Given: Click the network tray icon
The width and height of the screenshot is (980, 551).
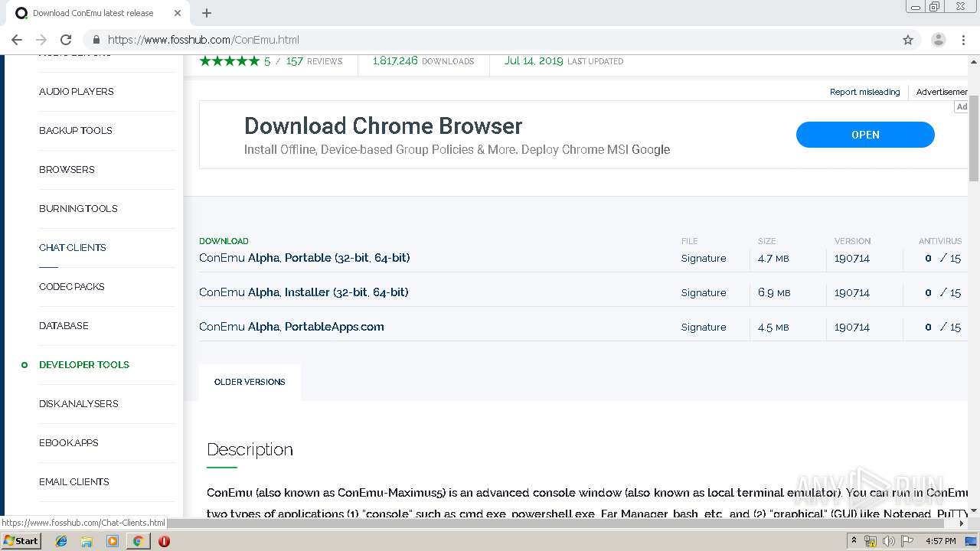Looking at the screenshot, I should point(871,541).
